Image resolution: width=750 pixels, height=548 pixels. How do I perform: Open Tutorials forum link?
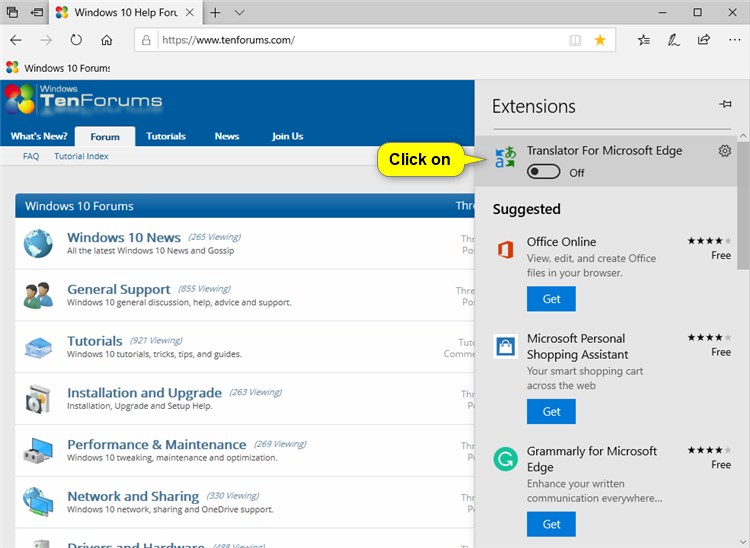click(95, 340)
